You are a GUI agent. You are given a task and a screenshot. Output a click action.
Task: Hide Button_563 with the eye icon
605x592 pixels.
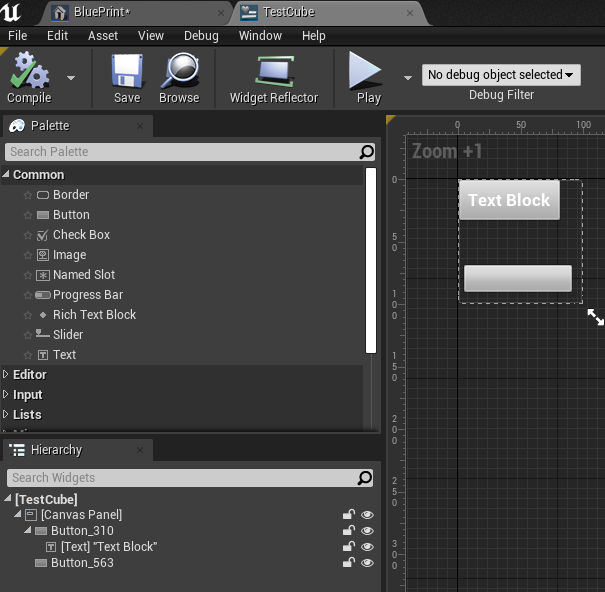(367, 563)
